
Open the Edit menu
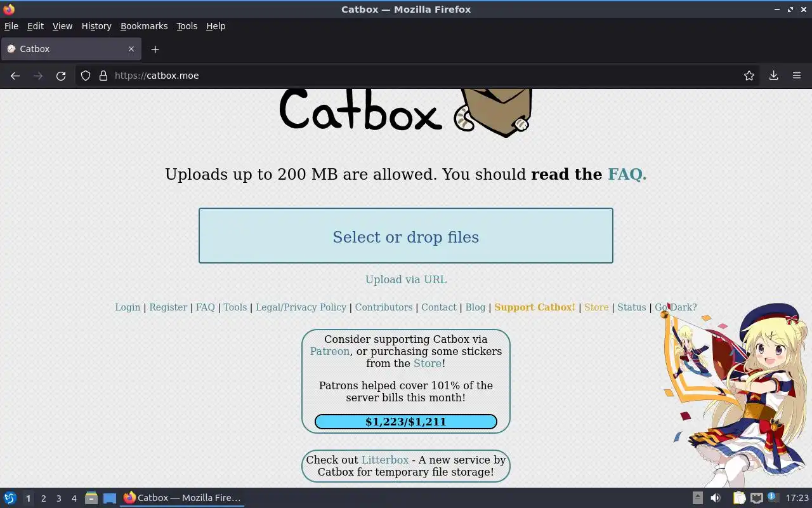pos(36,26)
